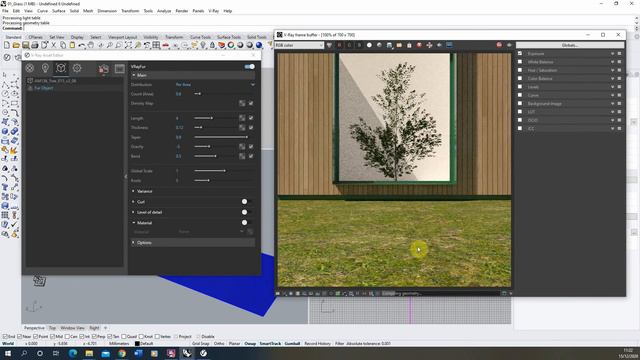The width and height of the screenshot is (640, 360).
Task: Click the Copy icon in Rhino toolbar
Action: [63, 45]
